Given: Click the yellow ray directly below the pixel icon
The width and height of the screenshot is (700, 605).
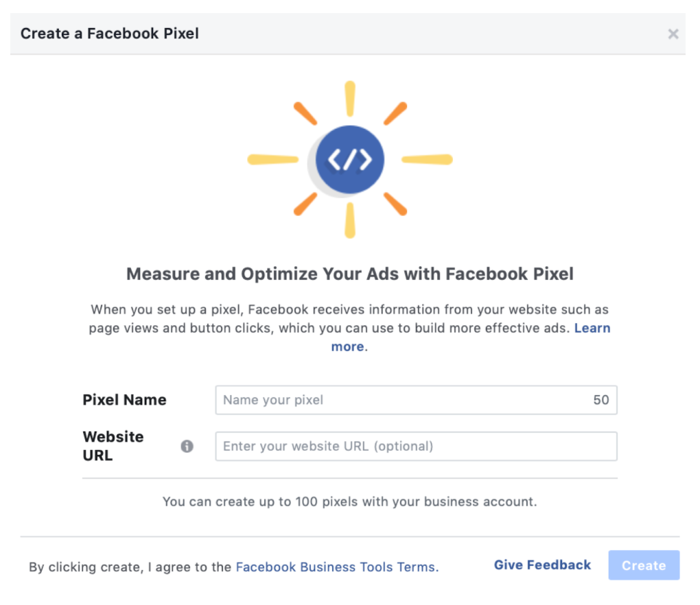Looking at the screenshot, I should pos(350,221).
